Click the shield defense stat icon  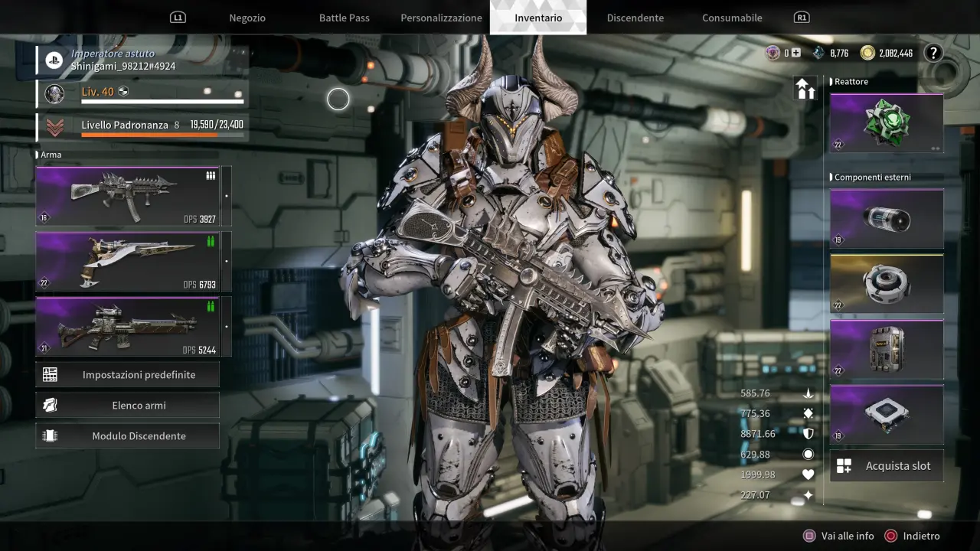[x=808, y=434]
